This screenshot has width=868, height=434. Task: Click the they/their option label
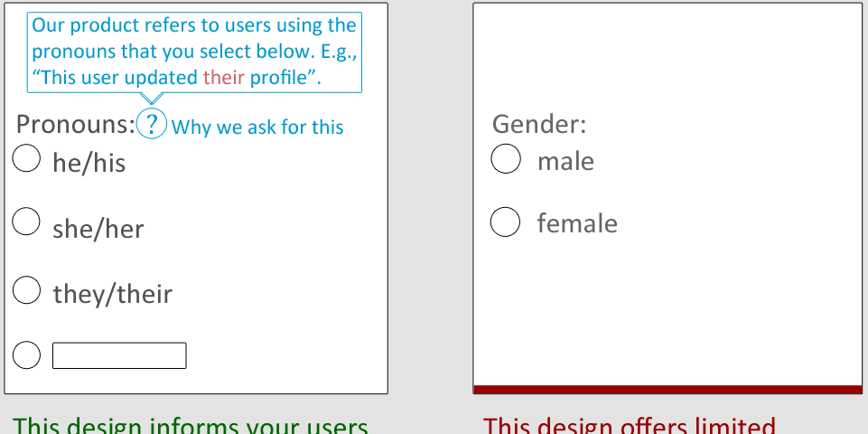tap(112, 295)
